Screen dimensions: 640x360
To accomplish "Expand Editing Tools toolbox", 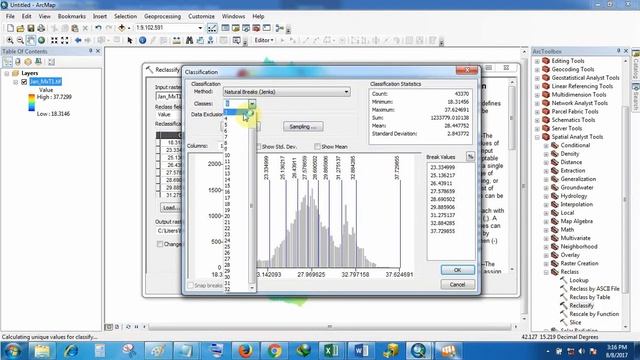I will 537,61.
